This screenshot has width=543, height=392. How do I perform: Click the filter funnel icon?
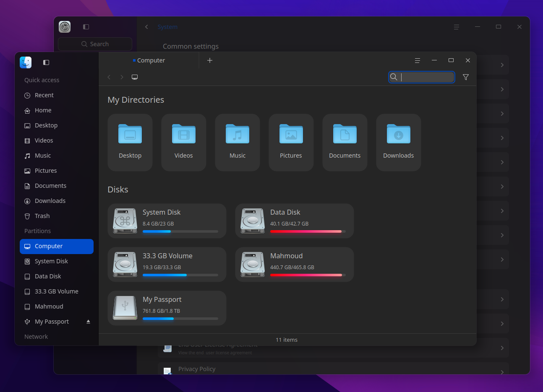(466, 77)
